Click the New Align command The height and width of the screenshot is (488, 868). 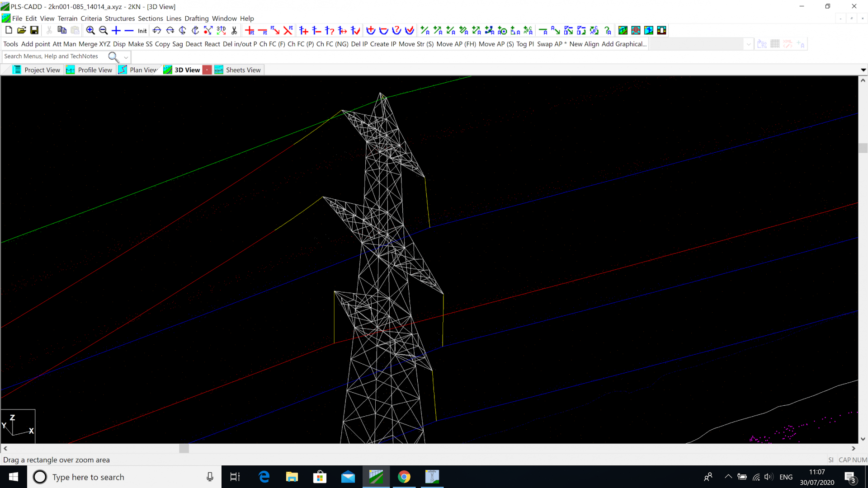(584, 44)
